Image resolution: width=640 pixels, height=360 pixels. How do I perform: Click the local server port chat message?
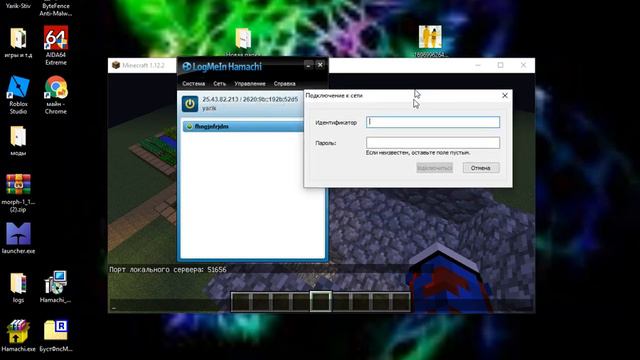click(167, 269)
